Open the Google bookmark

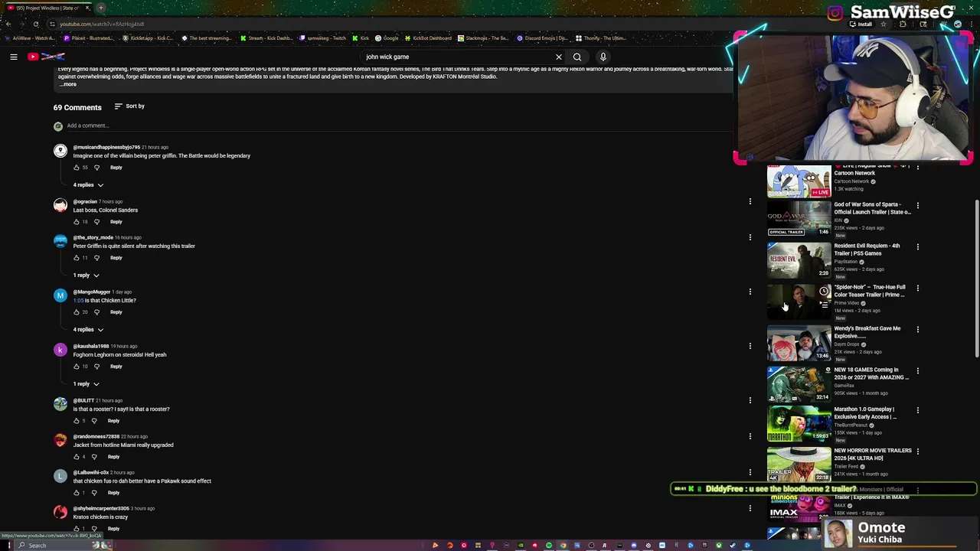[x=387, y=38]
